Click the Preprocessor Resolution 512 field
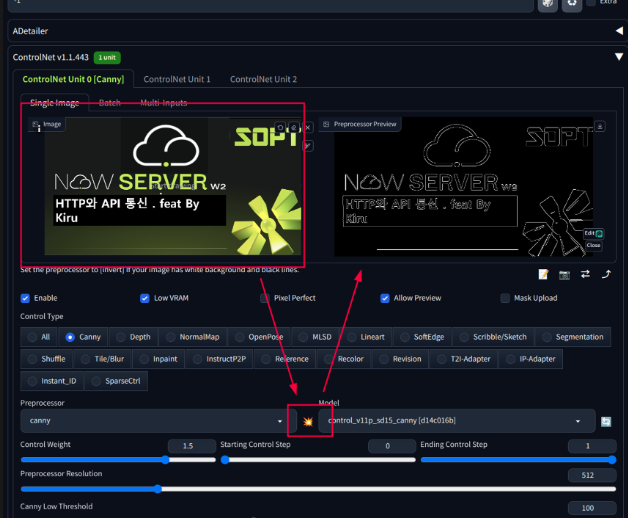The image size is (628, 518). tap(592, 475)
